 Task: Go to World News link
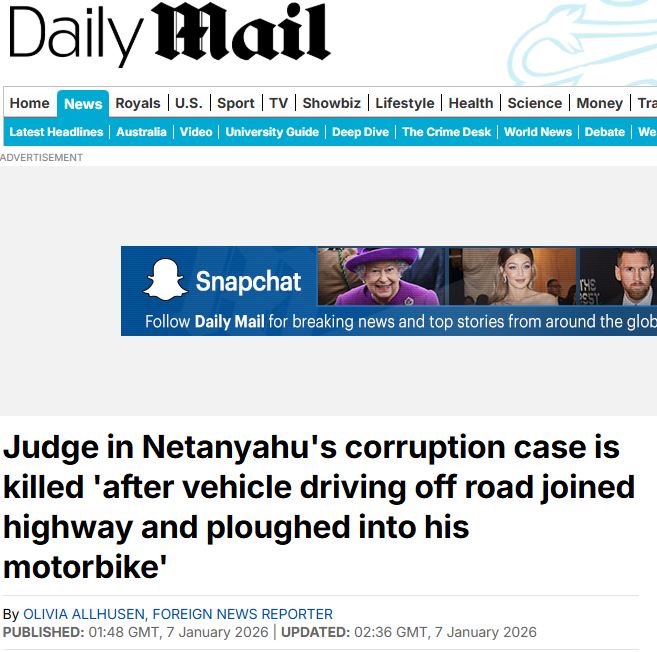click(538, 132)
